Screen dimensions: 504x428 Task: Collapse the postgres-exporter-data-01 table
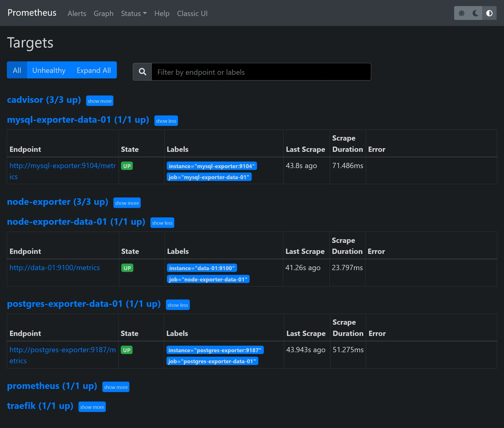coord(178,305)
